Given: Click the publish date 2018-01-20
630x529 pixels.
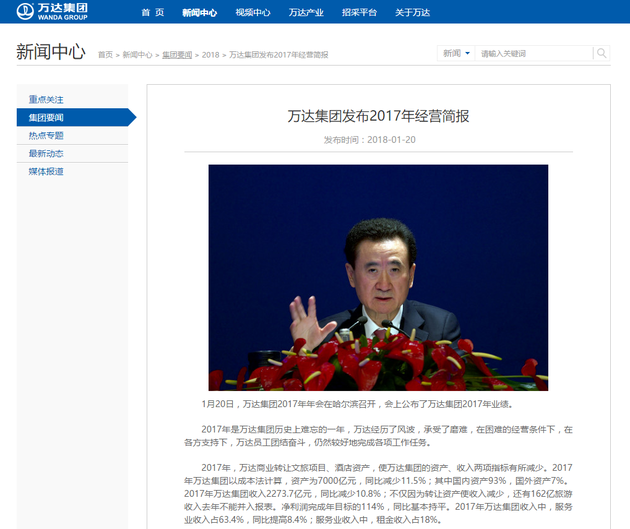Looking at the screenshot, I should 391,140.
